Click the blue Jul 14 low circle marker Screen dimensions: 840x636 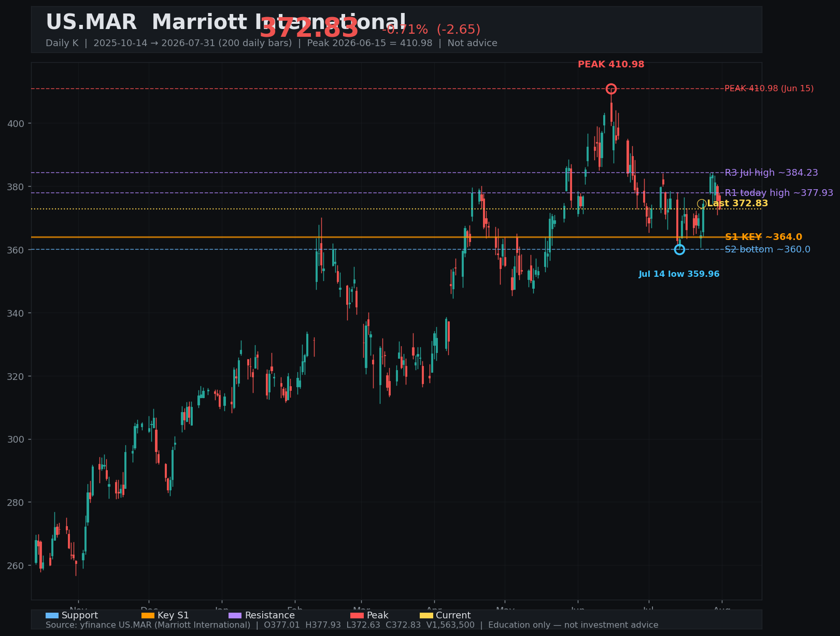click(679, 249)
